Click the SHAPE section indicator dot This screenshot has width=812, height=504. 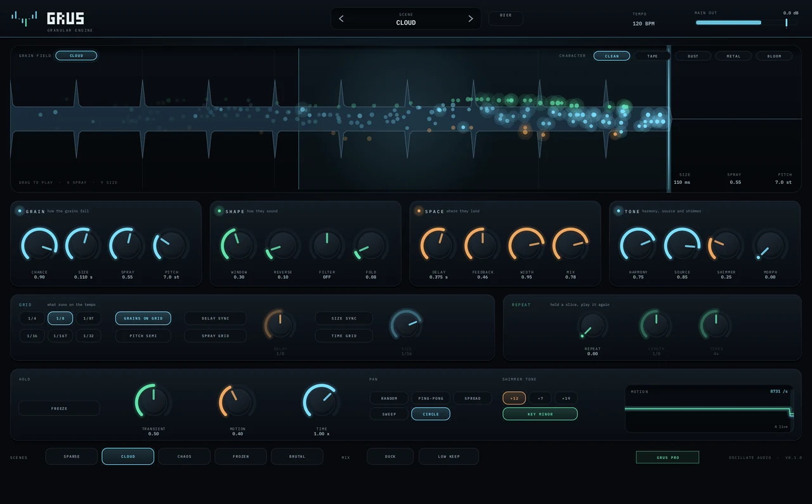[x=219, y=211]
